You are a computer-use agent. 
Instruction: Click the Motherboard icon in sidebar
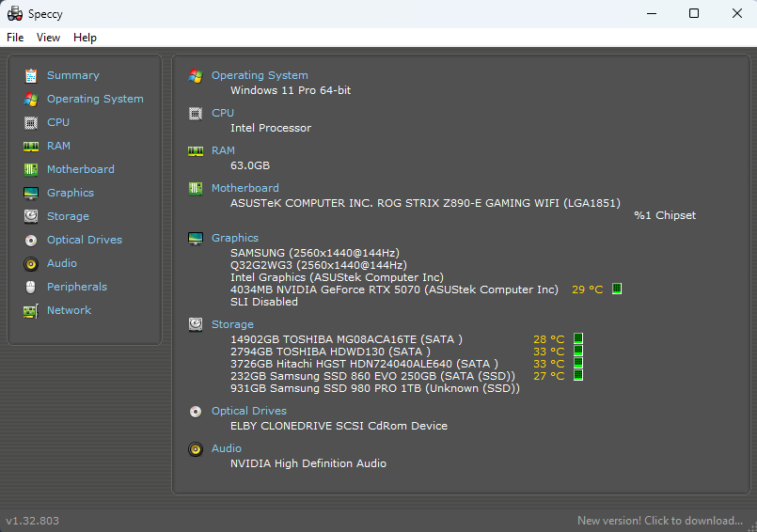(x=31, y=169)
